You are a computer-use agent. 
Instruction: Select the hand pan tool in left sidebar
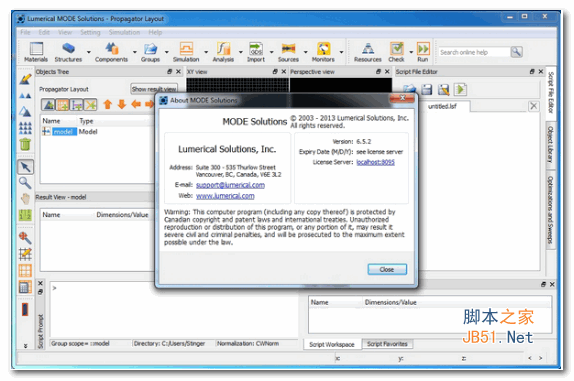point(25,199)
